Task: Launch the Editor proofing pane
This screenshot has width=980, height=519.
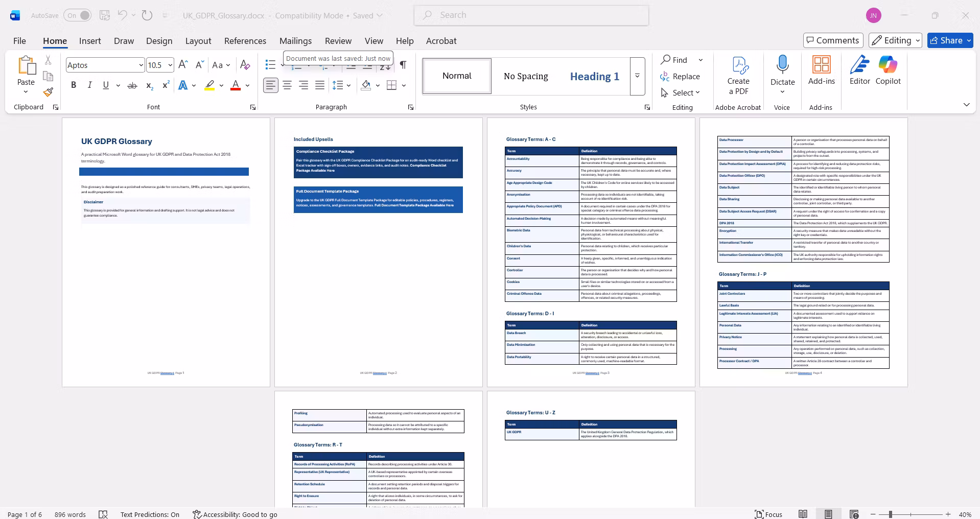Action: [x=860, y=70]
